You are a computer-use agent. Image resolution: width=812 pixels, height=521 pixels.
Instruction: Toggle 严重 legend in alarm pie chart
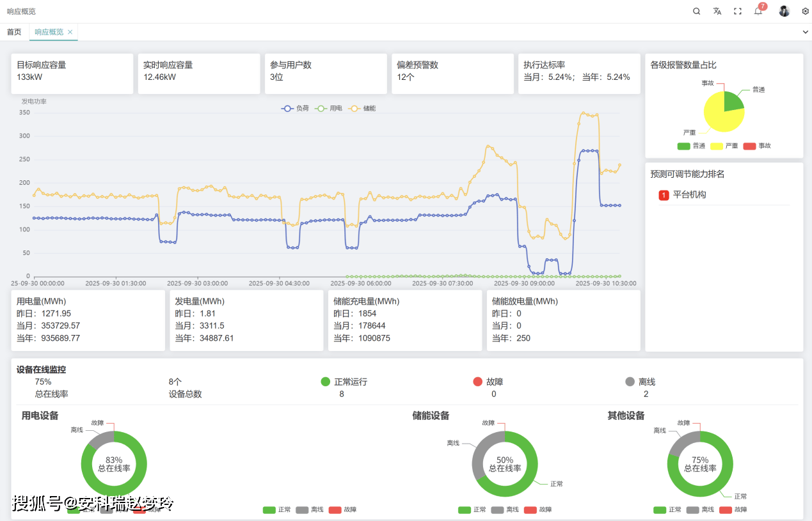coord(724,146)
